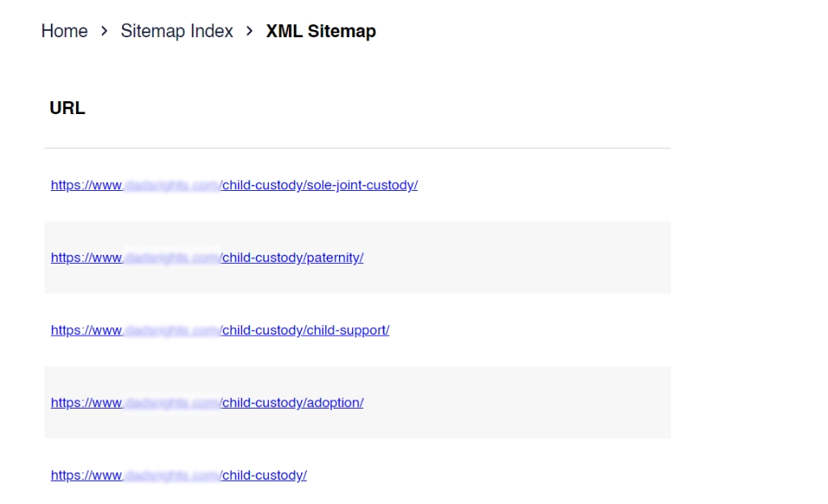Go to the Home breadcrumb
828x504 pixels.
point(64,32)
